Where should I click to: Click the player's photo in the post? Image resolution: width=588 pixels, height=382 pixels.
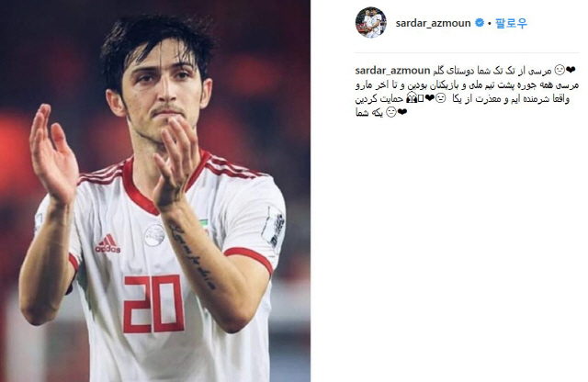155,191
